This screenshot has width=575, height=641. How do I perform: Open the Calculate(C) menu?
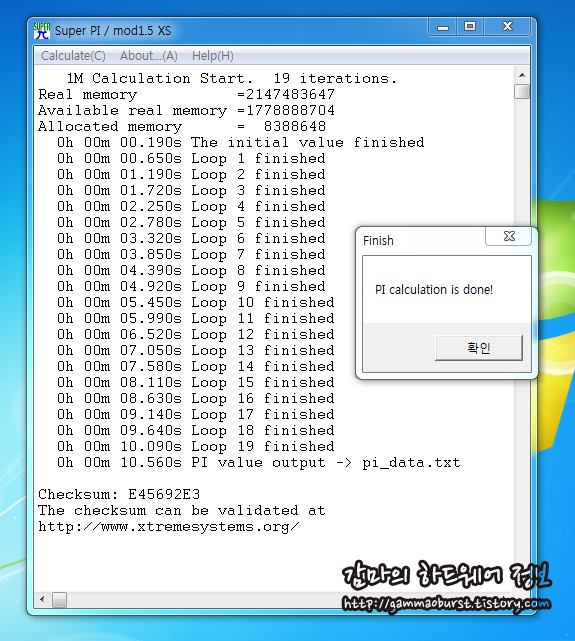(73, 56)
